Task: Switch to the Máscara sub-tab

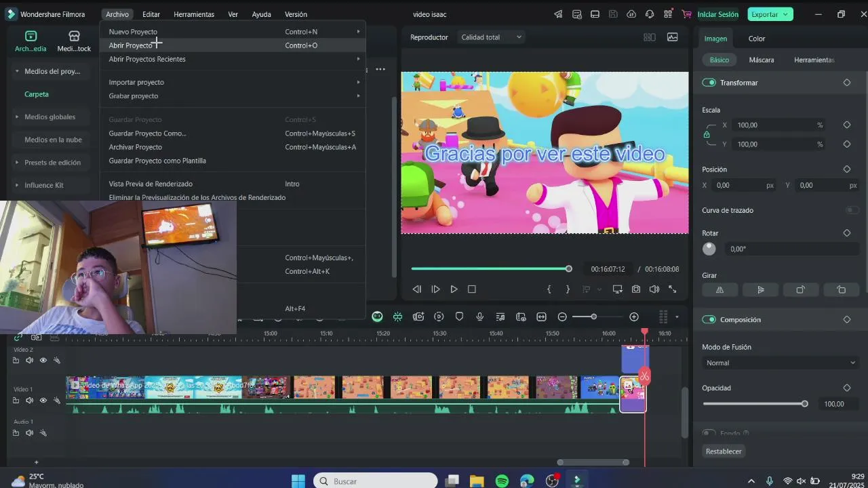Action: [762, 60]
